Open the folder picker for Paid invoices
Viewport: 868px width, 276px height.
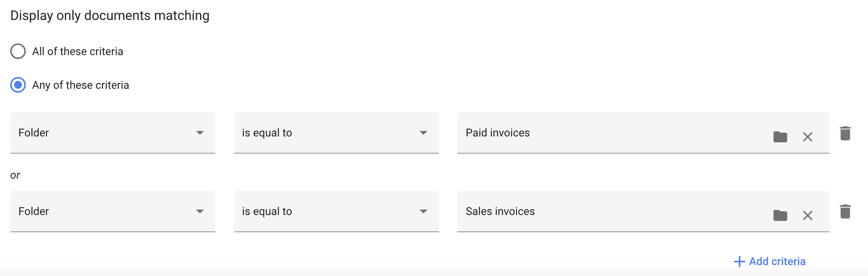coord(780,137)
